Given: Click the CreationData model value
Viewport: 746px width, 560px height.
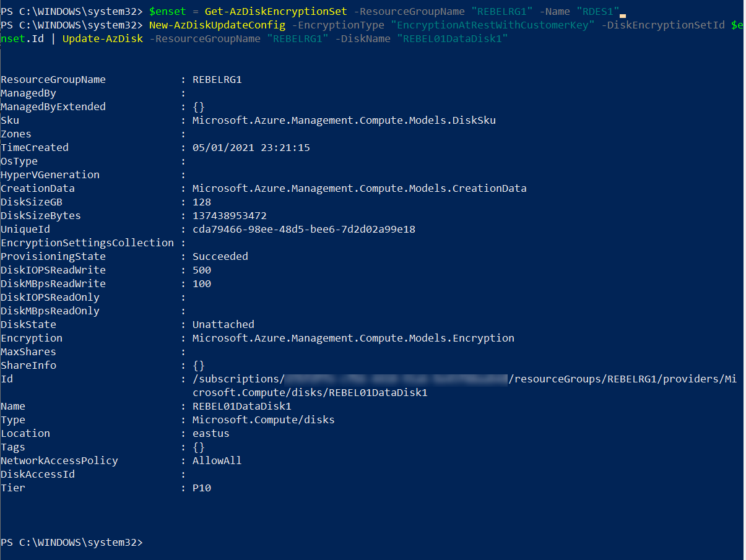Looking at the screenshot, I should 360,189.
